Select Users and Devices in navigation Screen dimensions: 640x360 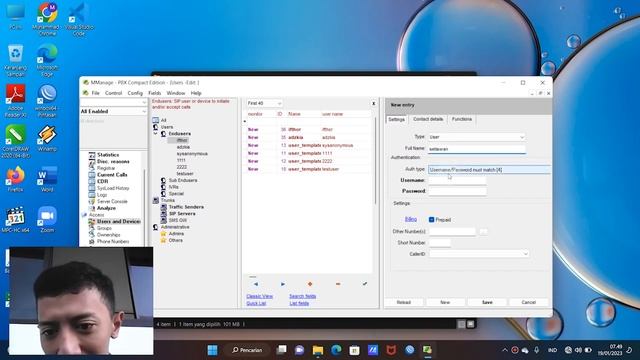pos(118,221)
